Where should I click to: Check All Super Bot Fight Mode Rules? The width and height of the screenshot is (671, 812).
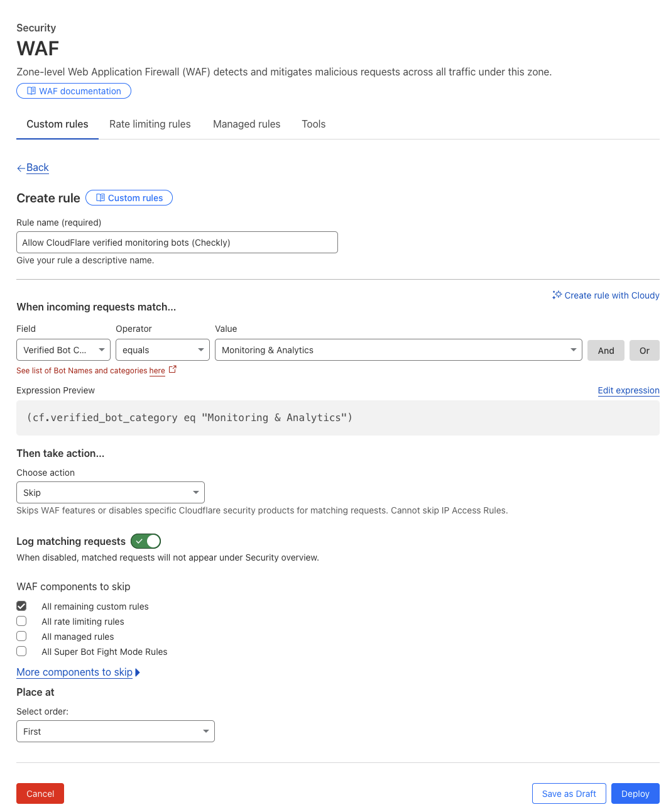[21, 651]
